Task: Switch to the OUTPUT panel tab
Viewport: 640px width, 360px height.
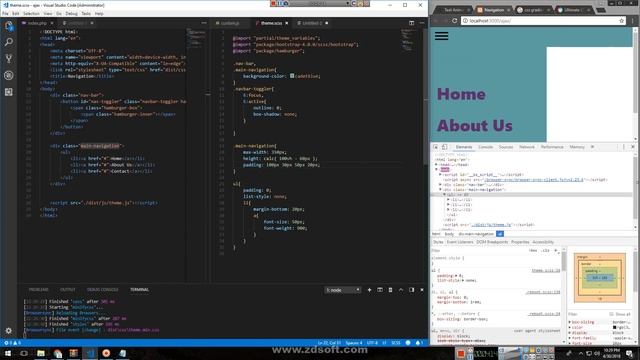Action: (x=68, y=290)
